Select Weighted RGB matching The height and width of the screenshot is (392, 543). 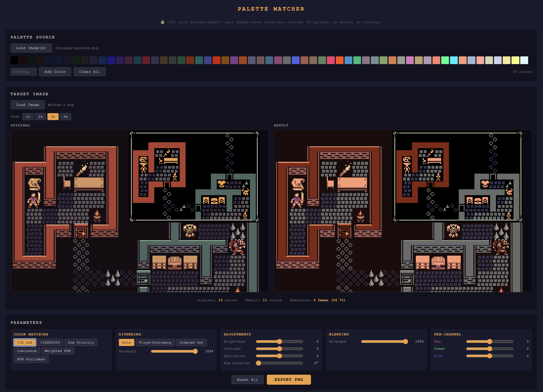[x=57, y=351]
